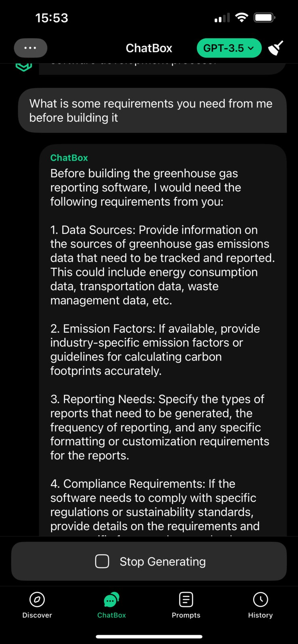Select the Prompts tab label
The image size is (298, 644).
(186, 615)
